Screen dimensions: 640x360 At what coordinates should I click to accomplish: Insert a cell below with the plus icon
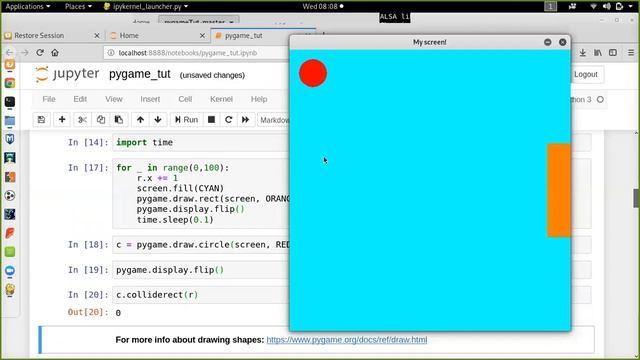point(62,120)
